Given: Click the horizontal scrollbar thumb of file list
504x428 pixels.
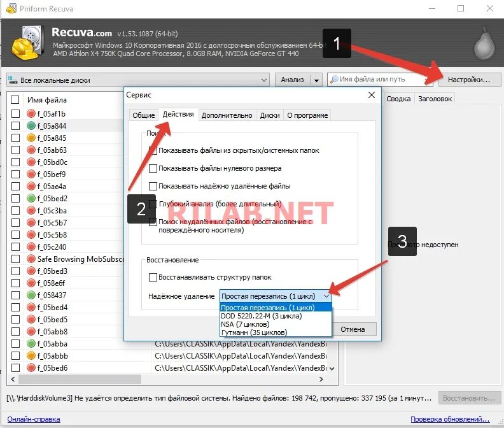Looking at the screenshot, I should pos(80,380).
